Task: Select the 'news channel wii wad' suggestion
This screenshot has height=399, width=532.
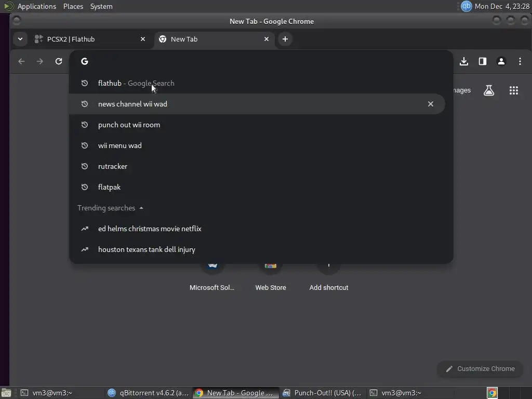Action: [257, 104]
